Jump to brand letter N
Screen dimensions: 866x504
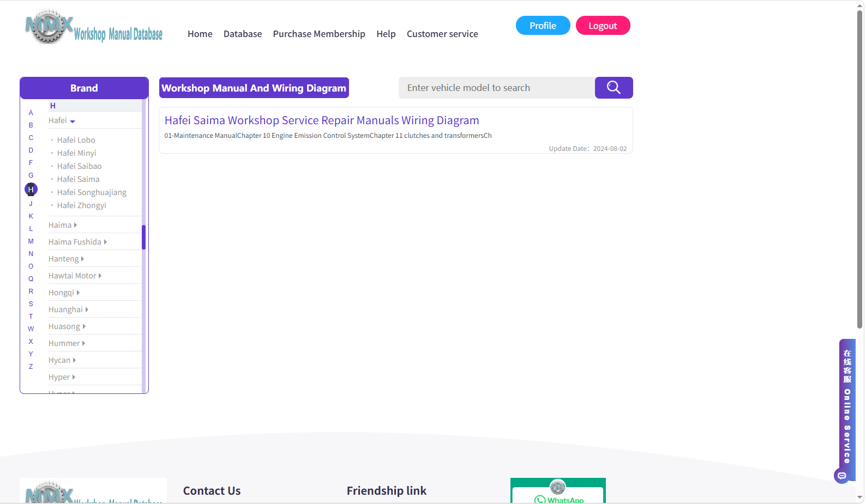pyautogui.click(x=31, y=254)
